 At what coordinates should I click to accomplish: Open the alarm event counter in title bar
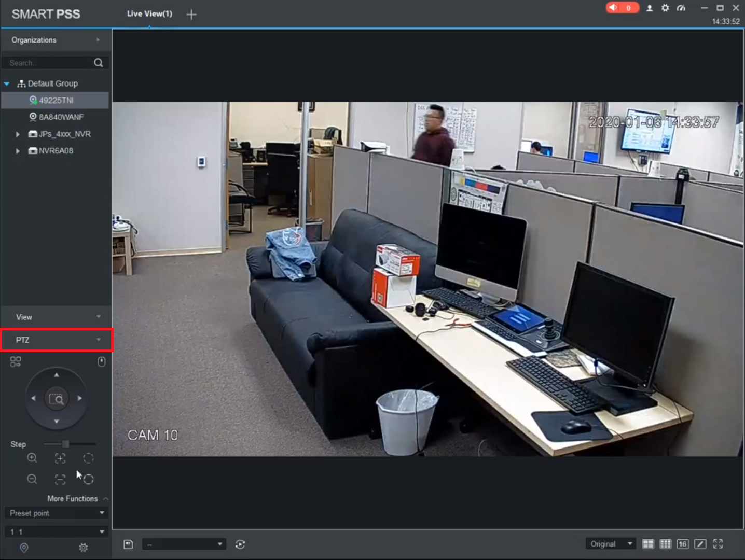tap(622, 8)
